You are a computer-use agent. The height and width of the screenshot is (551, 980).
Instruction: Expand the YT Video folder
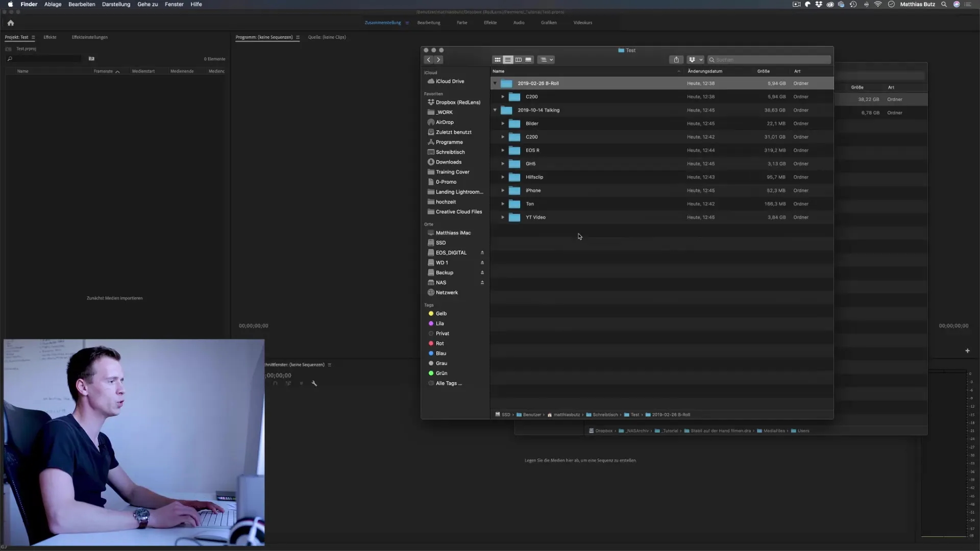503,217
